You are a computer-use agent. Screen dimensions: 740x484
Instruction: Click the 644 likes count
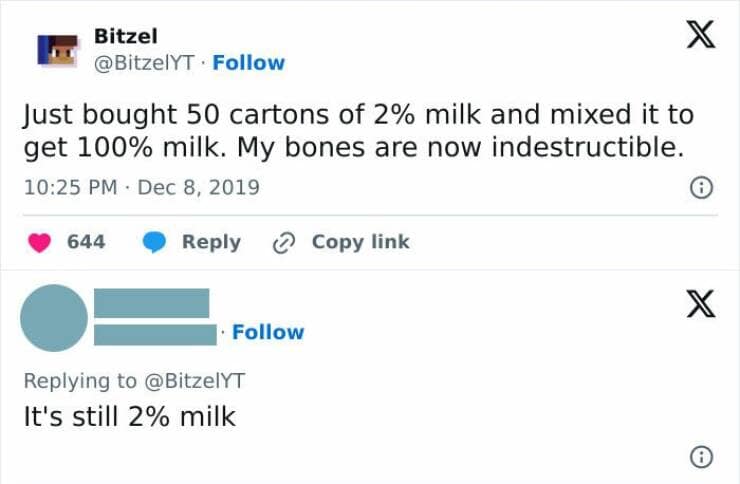coord(86,242)
